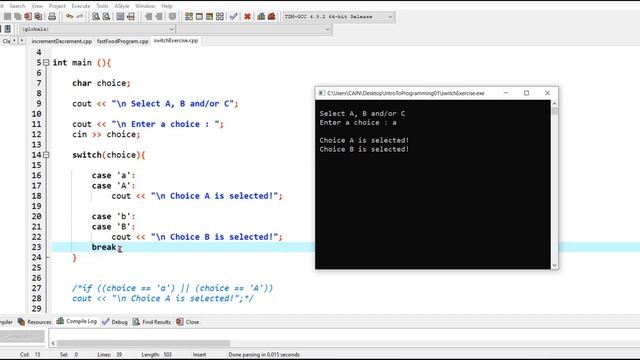Collapse the switch block fold at line 14
The image size is (640, 360).
[46, 155]
